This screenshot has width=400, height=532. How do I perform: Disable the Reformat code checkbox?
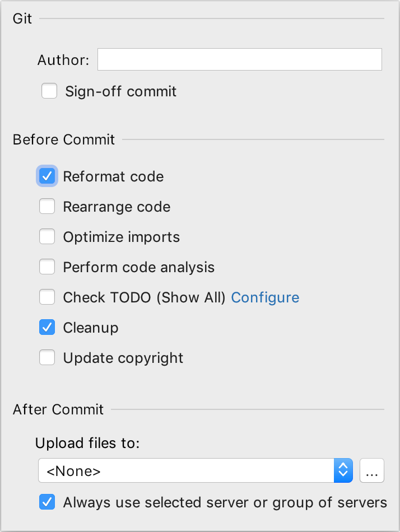pos(47,176)
